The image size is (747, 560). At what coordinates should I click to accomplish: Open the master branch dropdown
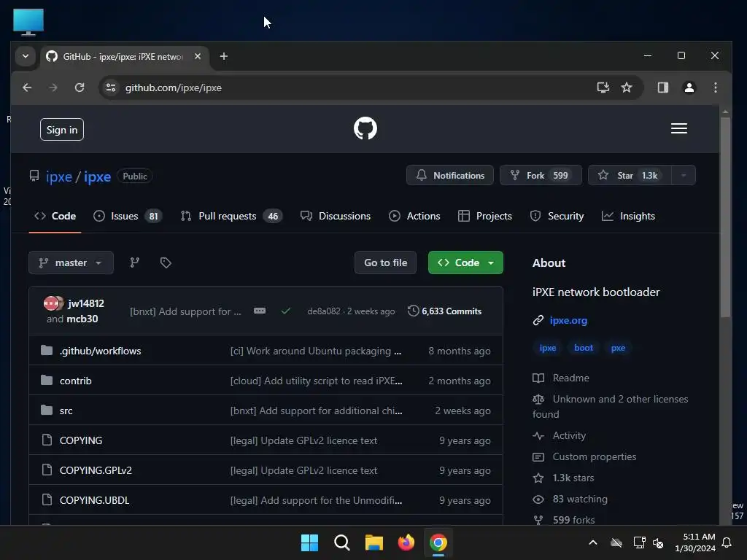coord(71,262)
